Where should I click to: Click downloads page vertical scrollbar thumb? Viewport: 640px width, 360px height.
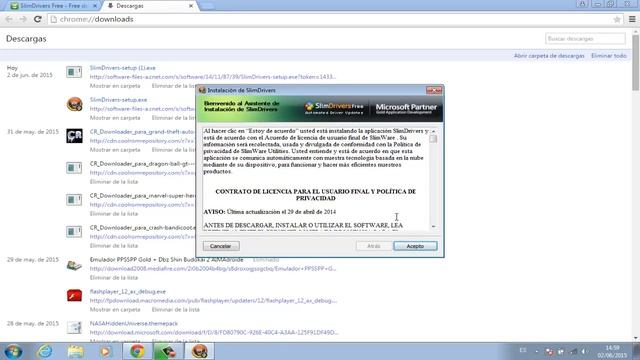[636, 62]
